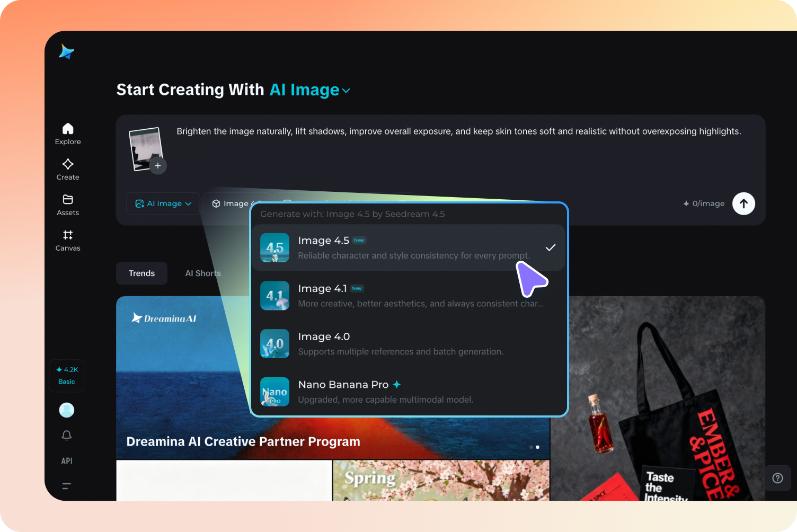Click the user profile avatar
Image resolution: width=797 pixels, height=532 pixels.
pos(67,410)
